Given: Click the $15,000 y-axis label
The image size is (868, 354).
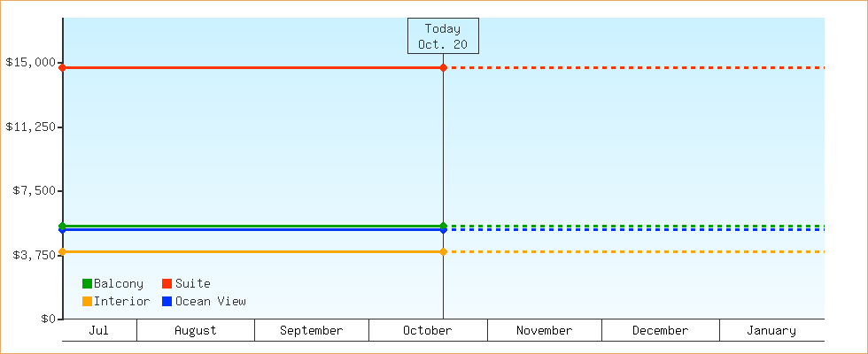Looking at the screenshot, I should click(x=30, y=62).
